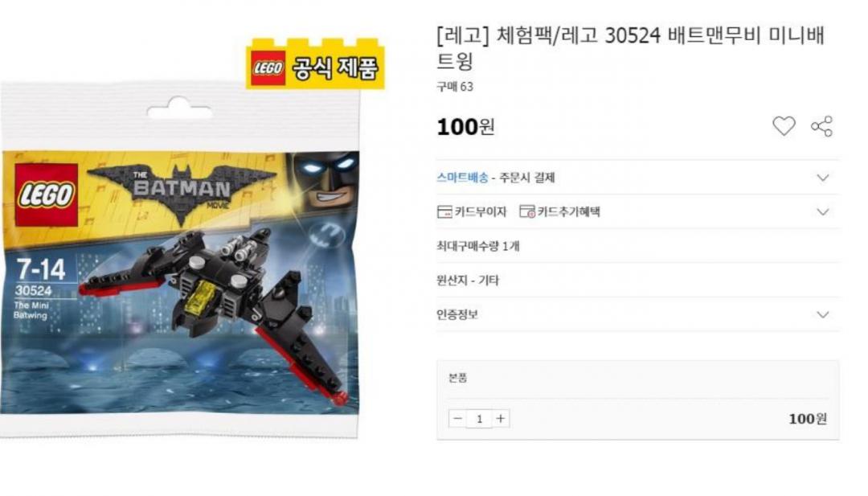Click the 카드추가혜택 card benefit icon
Viewport: 868px width, 496px height.
pos(527,211)
